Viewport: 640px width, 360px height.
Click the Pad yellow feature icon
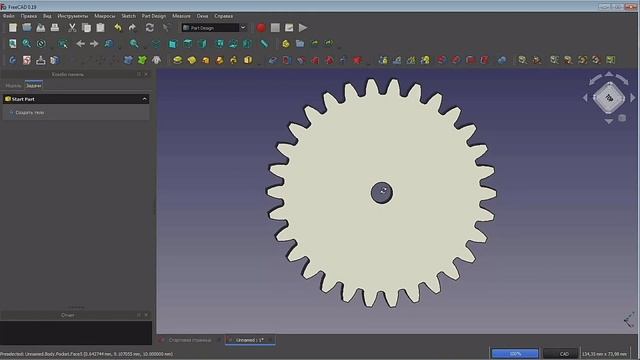pos(177,60)
